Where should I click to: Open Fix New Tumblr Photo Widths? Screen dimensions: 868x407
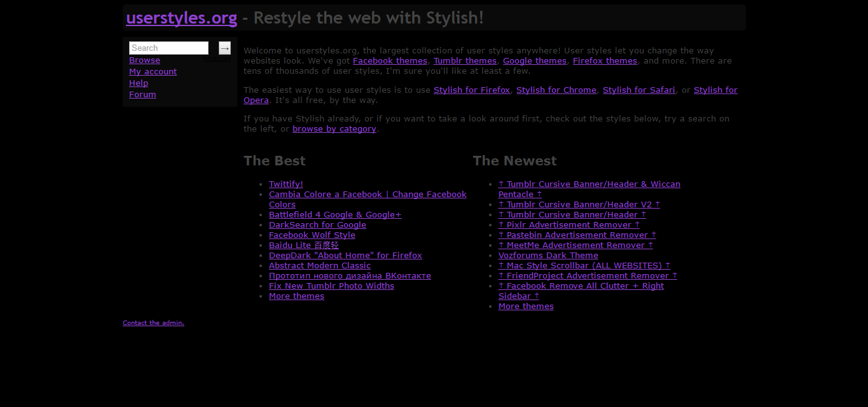[x=331, y=286]
